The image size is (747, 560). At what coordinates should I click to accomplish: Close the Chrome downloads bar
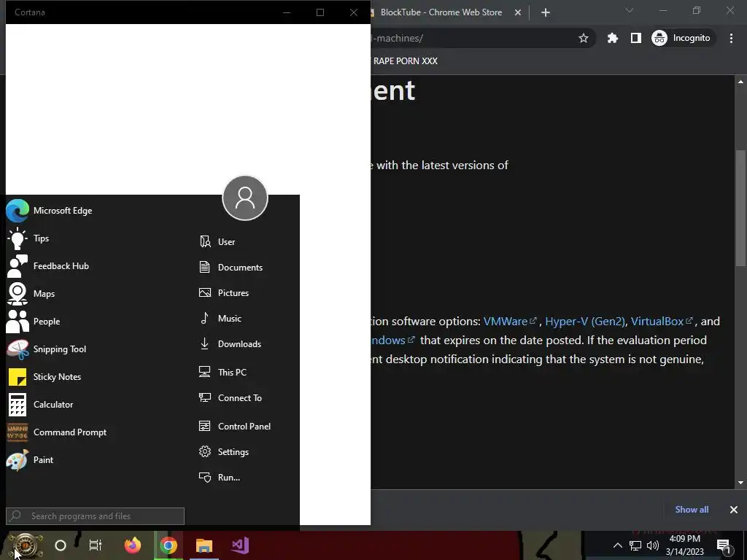coord(734,510)
